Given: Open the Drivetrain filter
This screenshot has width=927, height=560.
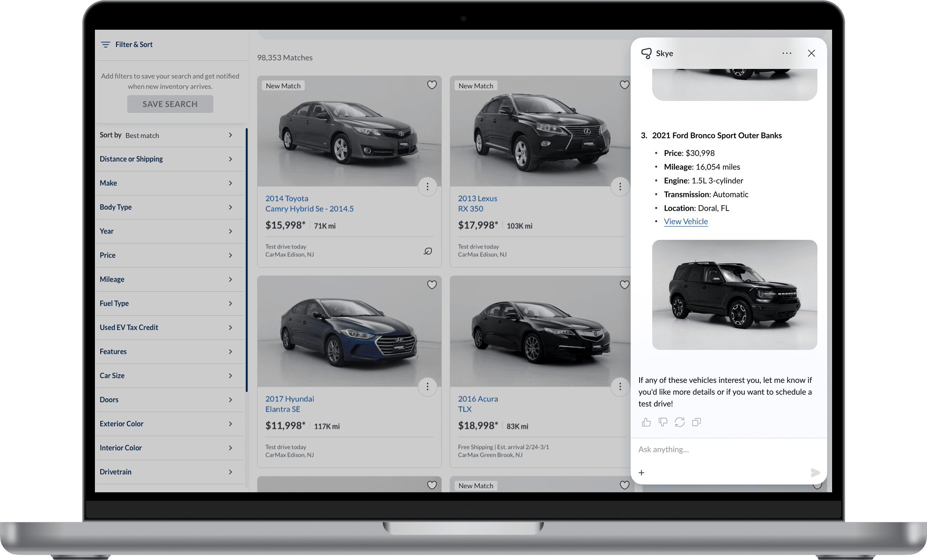Looking at the screenshot, I should (x=169, y=472).
